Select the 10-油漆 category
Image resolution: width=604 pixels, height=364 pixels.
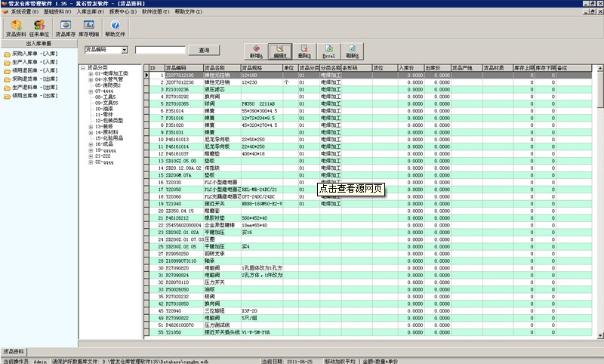point(104,109)
